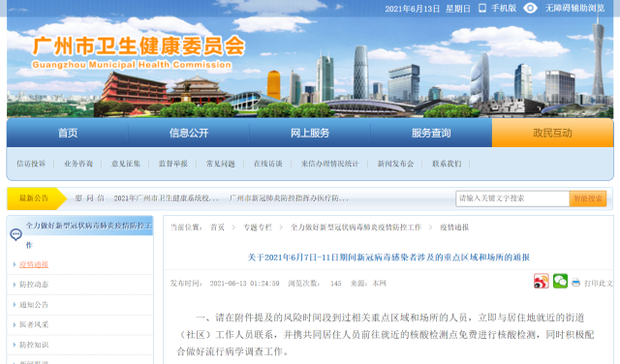Screen dimensions: 620x364
Task: Click the 智能搜索 search button
Action: (x=588, y=198)
